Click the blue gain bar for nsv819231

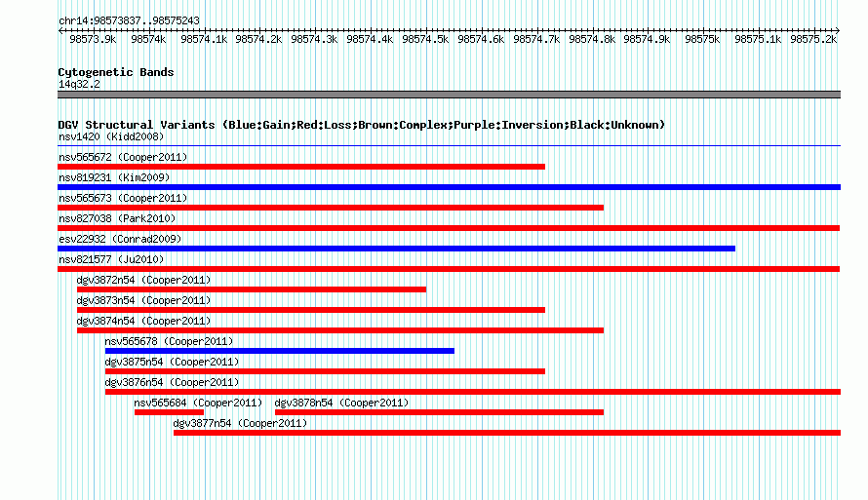(x=449, y=187)
